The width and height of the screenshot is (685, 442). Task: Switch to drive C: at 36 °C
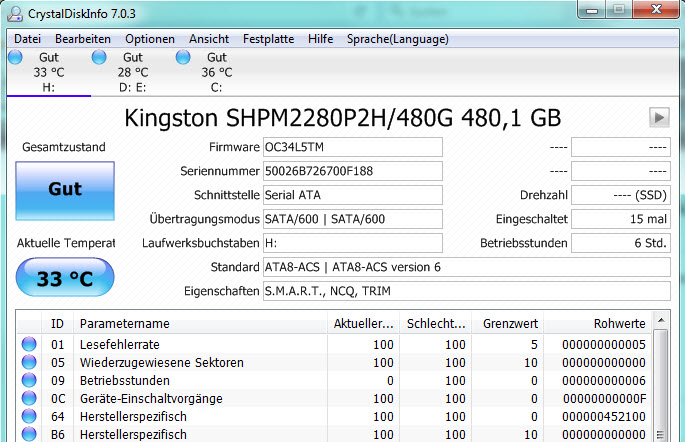click(217, 72)
